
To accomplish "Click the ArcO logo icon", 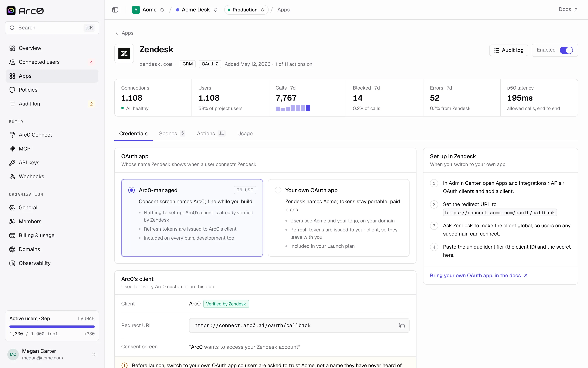I will click(11, 10).
